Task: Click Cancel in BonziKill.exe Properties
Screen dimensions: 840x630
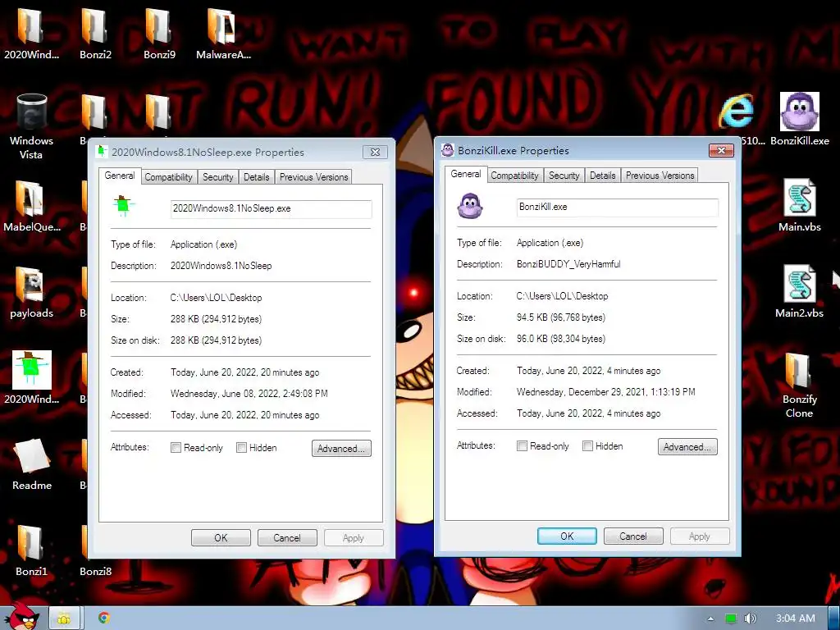Action: pos(633,536)
